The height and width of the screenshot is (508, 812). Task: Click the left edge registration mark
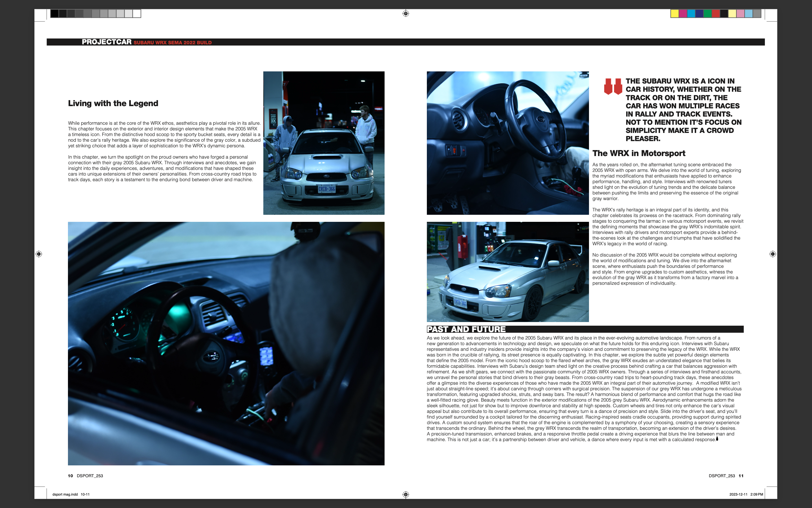[39, 254]
